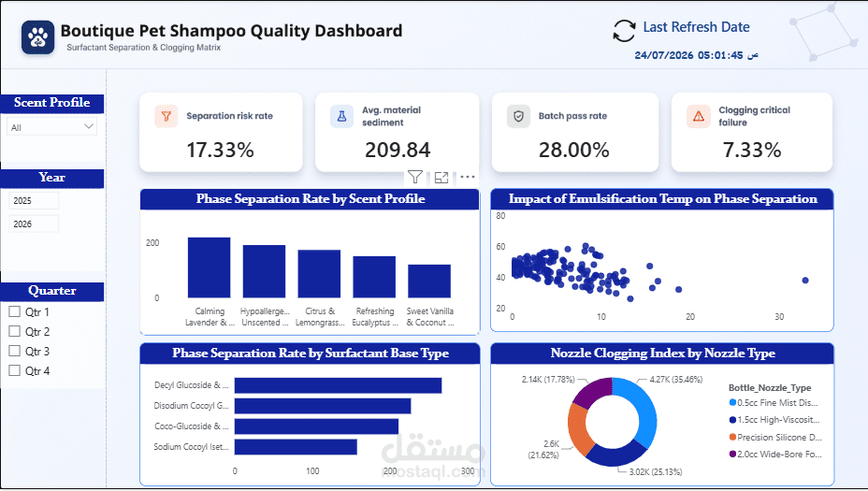The image size is (868, 491).
Task: Click the dashboard title Boutique Pet Shampoo
Action: [x=231, y=31]
